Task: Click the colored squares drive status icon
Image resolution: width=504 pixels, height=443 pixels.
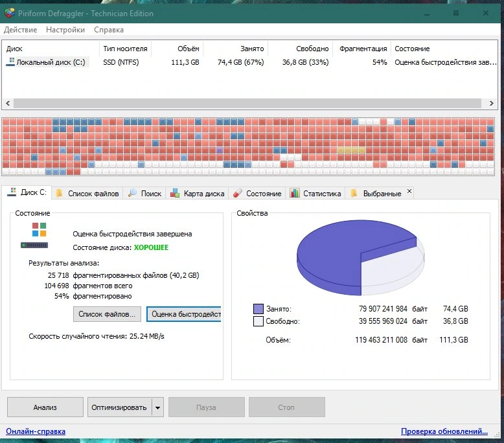Action: [x=34, y=236]
